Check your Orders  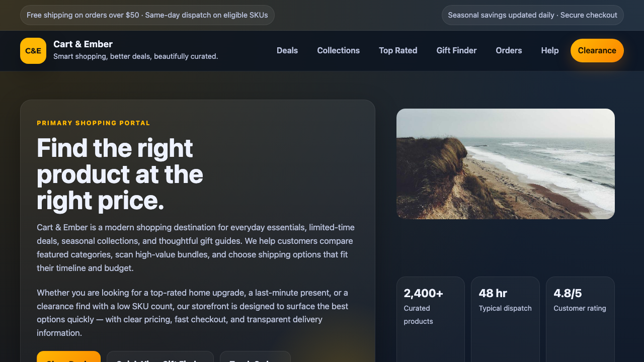pyautogui.click(x=509, y=50)
